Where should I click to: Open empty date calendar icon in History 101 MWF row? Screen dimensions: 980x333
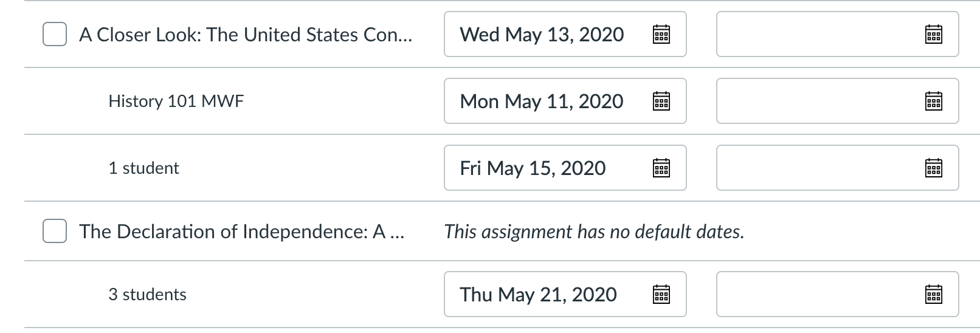(933, 101)
